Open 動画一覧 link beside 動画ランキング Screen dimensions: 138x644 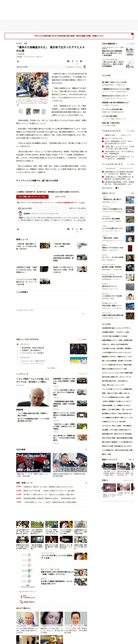point(131,459)
